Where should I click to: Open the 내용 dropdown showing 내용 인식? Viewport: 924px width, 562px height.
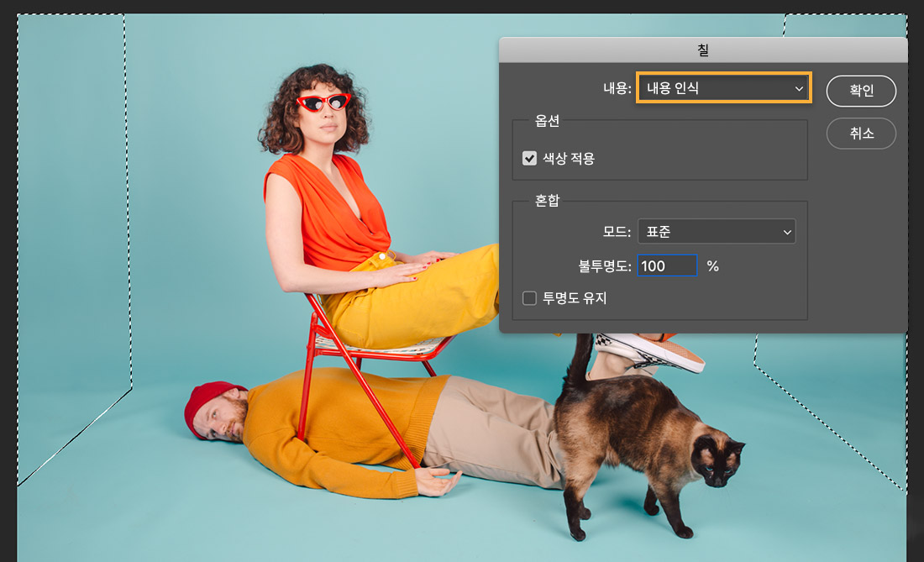pyautogui.click(x=723, y=87)
